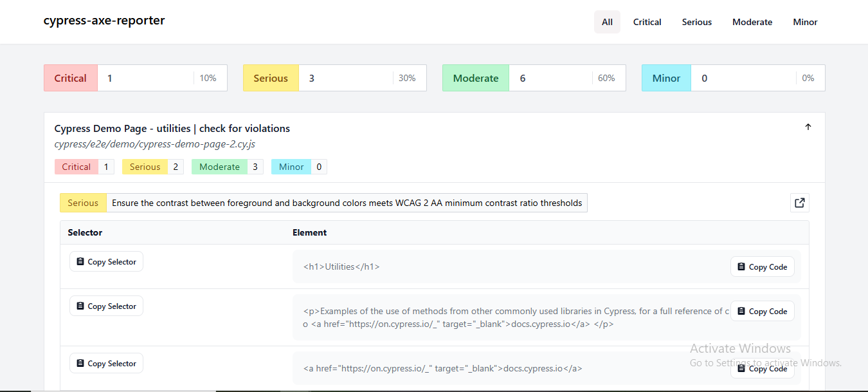
Task: Click Copy Code for the paragraph Examples element
Action: [762, 311]
